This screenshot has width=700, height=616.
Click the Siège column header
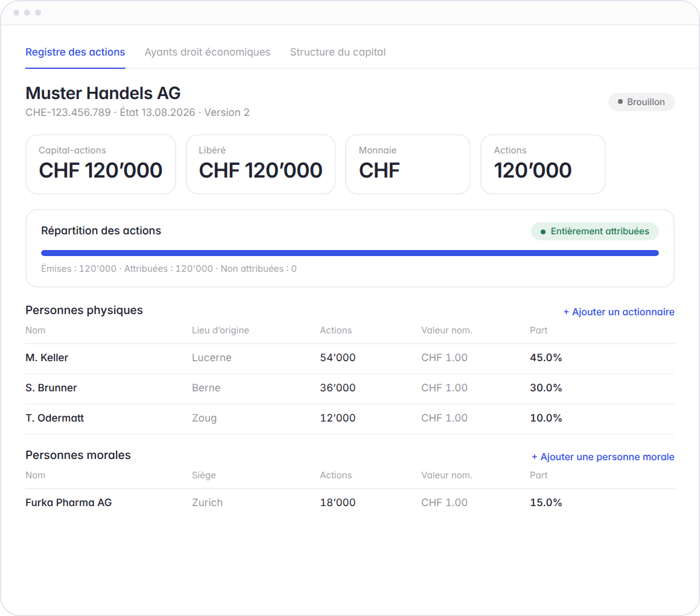(204, 475)
